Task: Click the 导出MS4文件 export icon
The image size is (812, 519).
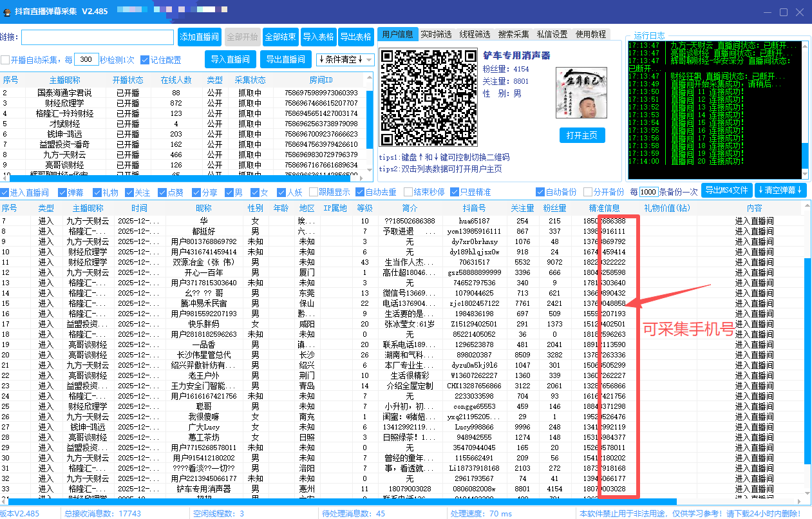Action: [726, 191]
